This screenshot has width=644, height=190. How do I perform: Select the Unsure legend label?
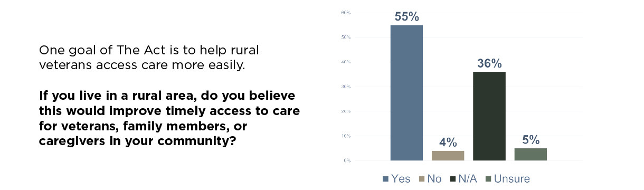(512, 179)
